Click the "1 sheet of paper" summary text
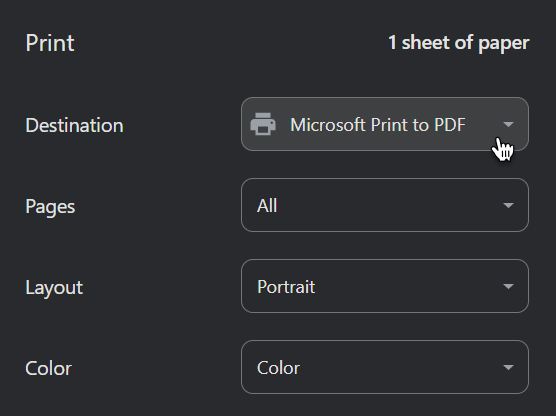This screenshot has width=556, height=416. 458,43
